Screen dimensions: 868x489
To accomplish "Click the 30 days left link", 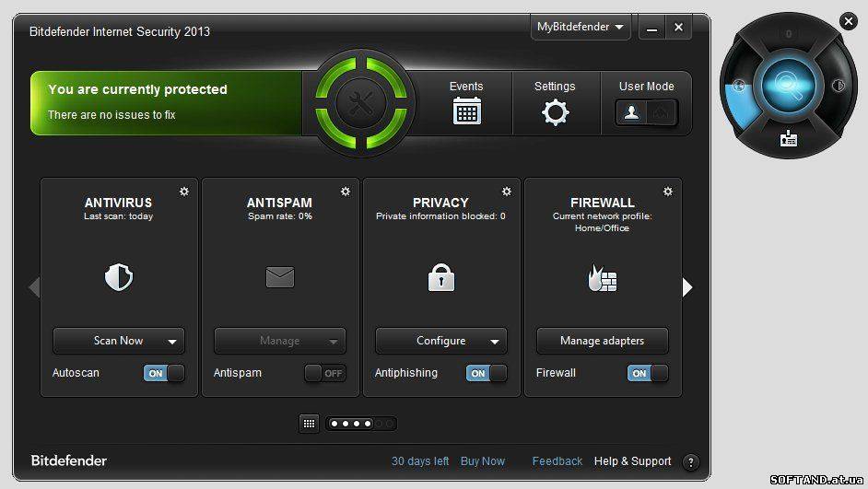I will tap(420, 461).
